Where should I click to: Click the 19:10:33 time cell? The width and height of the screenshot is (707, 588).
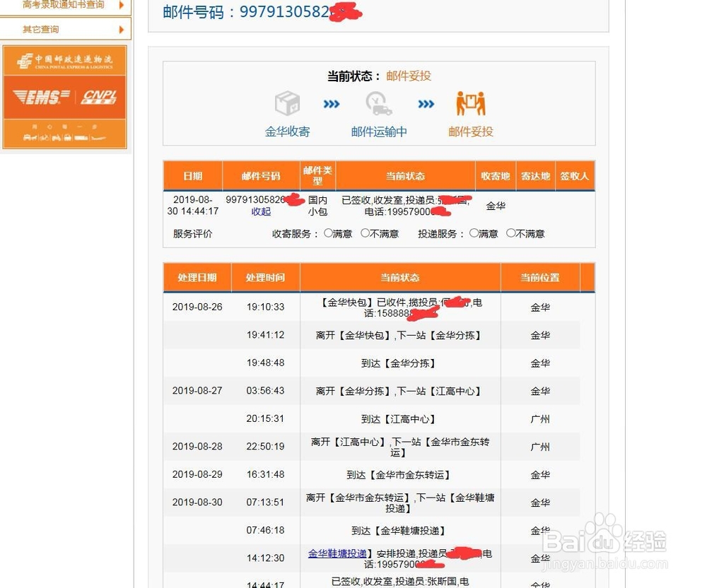pyautogui.click(x=266, y=307)
